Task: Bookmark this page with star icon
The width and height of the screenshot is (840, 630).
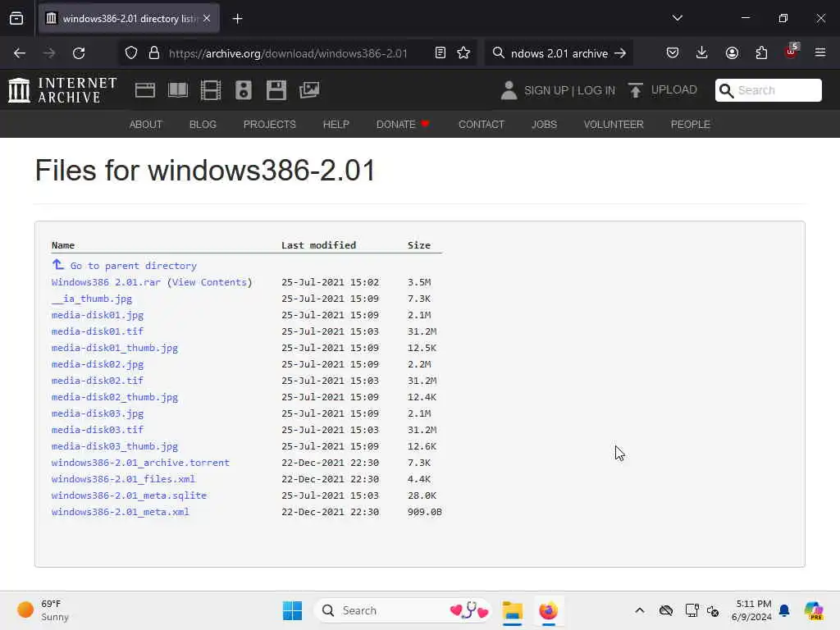Action: [463, 53]
